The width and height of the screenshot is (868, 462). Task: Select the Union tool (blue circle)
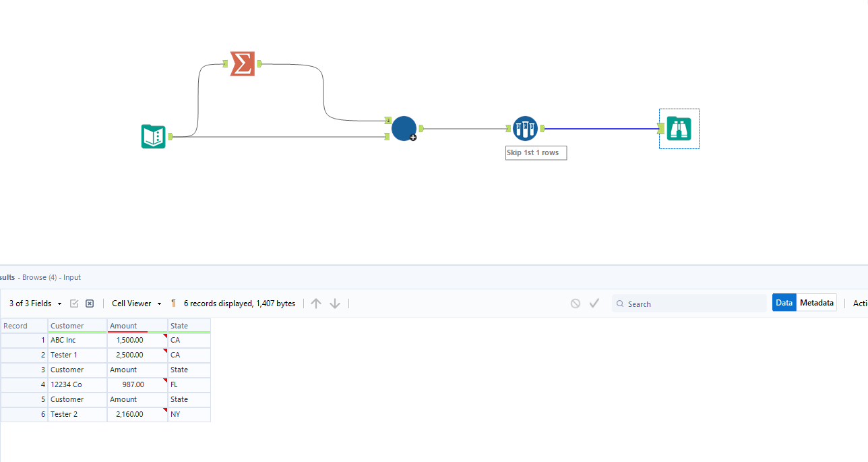403,128
